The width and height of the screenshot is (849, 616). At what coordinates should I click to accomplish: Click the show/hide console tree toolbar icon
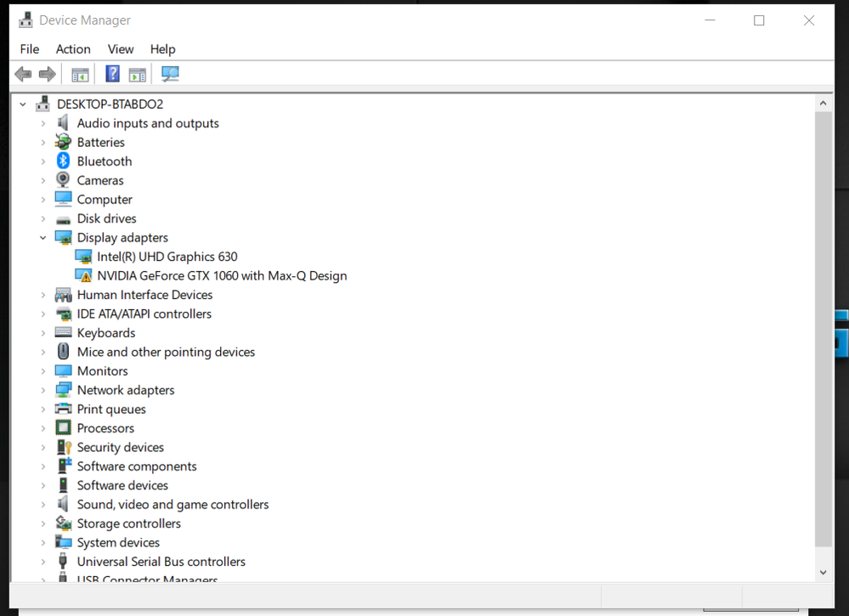80,74
